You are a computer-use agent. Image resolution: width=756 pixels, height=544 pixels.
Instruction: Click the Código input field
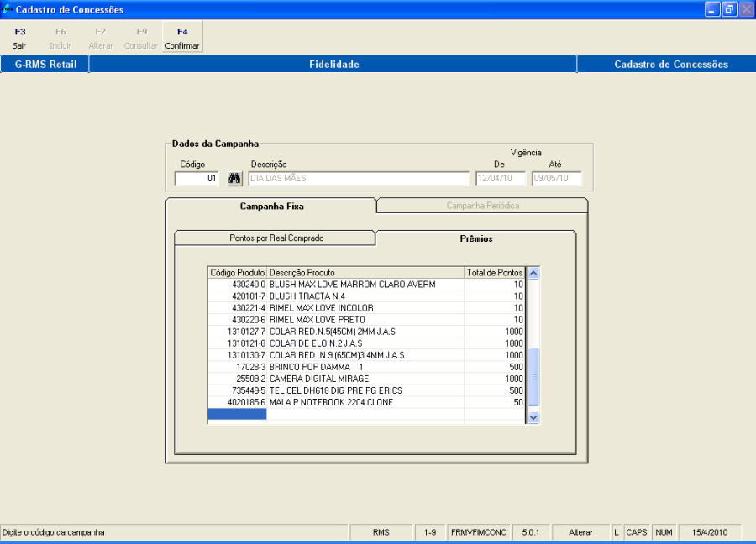pos(197,178)
